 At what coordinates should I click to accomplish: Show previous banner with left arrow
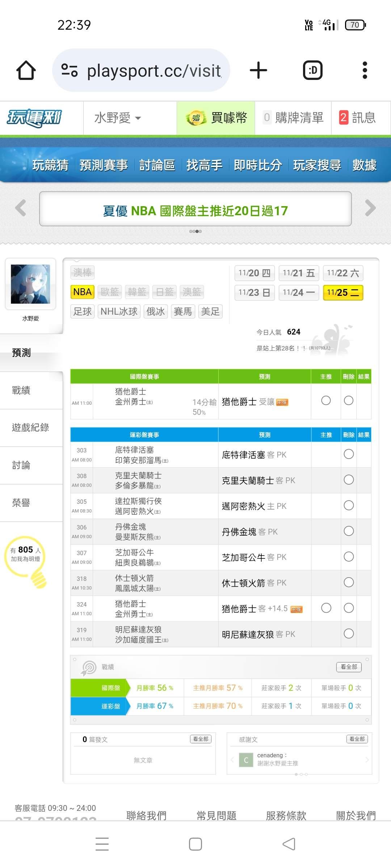point(21,208)
